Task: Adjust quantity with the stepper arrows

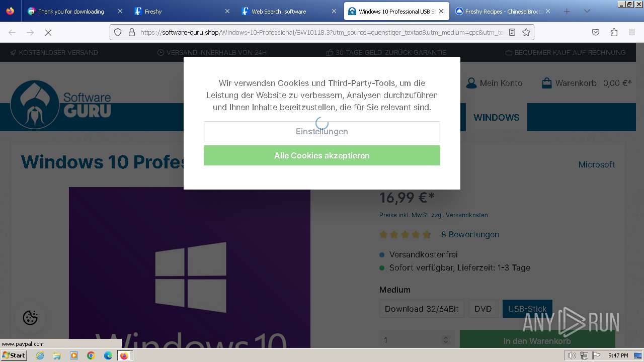Action: [445, 340]
